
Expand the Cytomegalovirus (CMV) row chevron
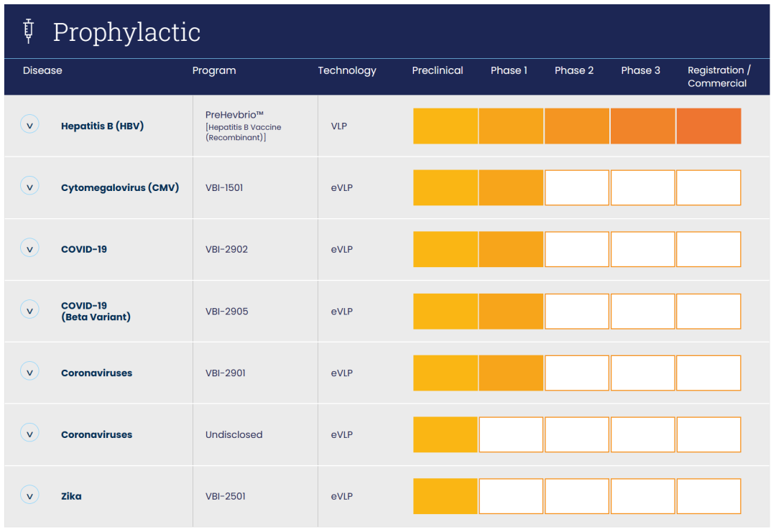coord(29,187)
